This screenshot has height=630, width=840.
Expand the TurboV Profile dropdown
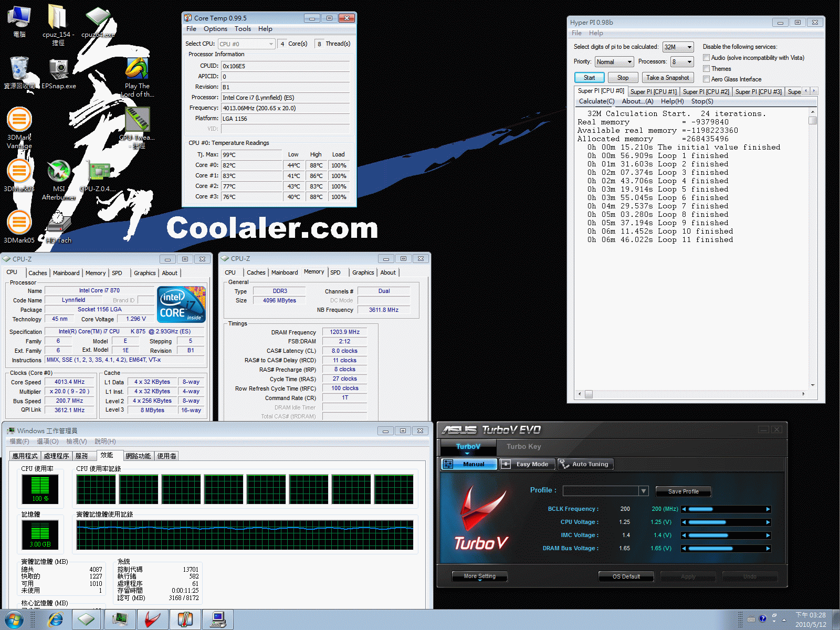(643, 491)
